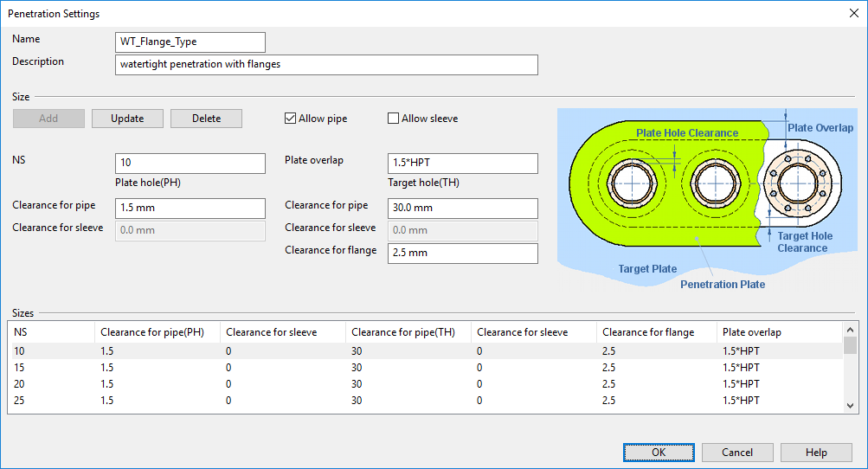The width and height of the screenshot is (868, 469).
Task: Click the Plate overlap input field
Action: tap(463, 164)
